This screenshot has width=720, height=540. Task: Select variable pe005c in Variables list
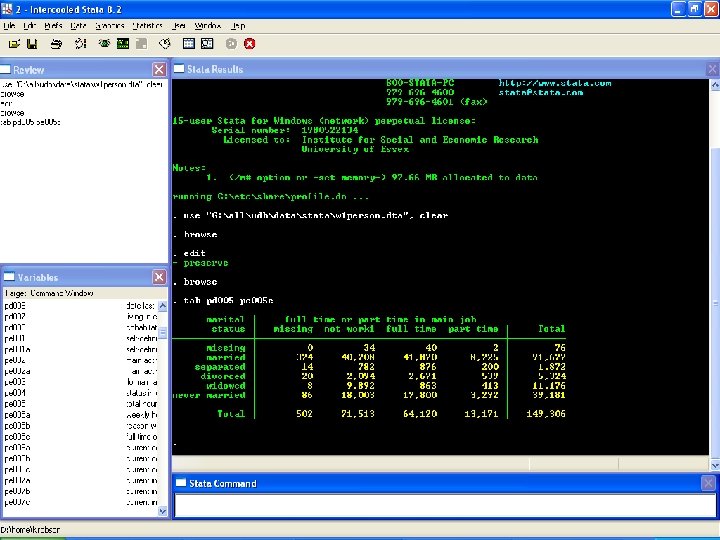click(x=17, y=437)
